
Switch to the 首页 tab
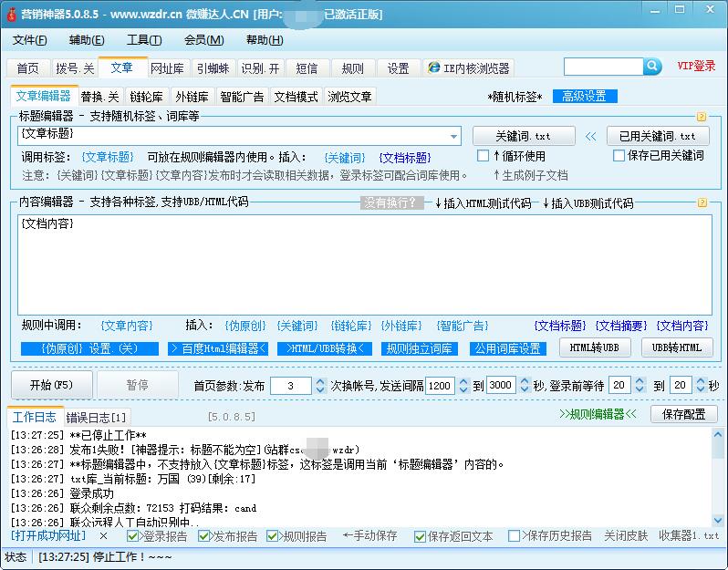[28, 68]
